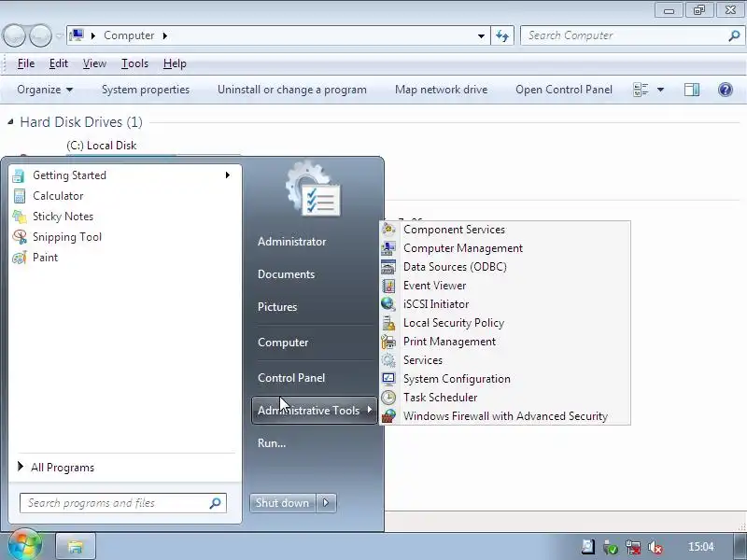
Task: Click the System Configuration icon
Action: [388, 379]
